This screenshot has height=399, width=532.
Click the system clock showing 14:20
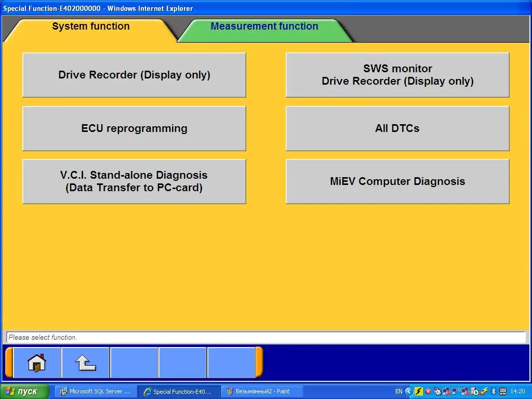coord(518,392)
